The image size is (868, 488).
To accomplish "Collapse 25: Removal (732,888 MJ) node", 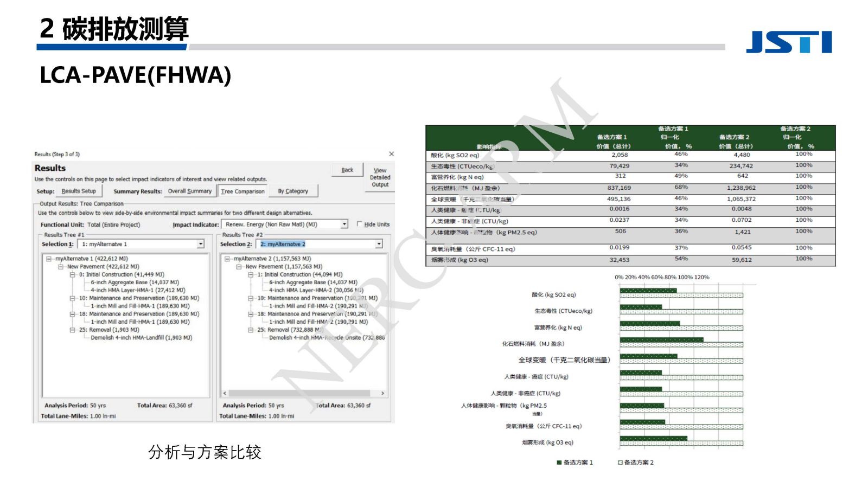I will pos(251,330).
